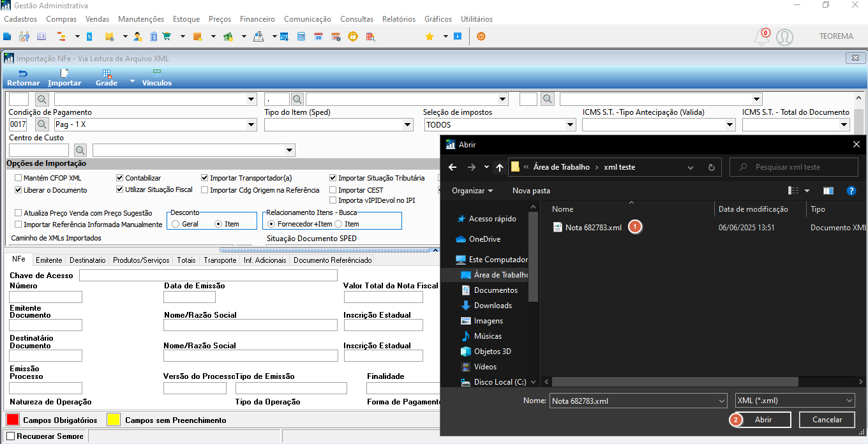868x444 pixels.
Task: Open the XML file type dropdown
Action: [x=795, y=401]
